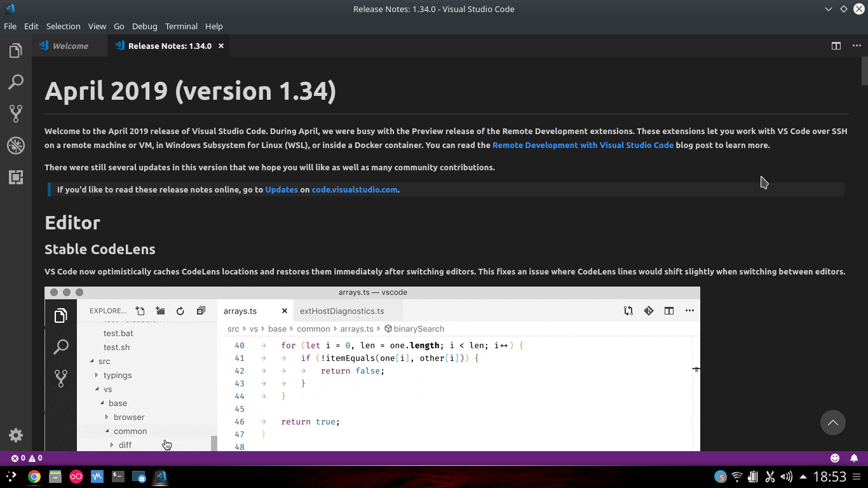Open the Extensions view
The height and width of the screenshot is (488, 868).
click(x=16, y=177)
